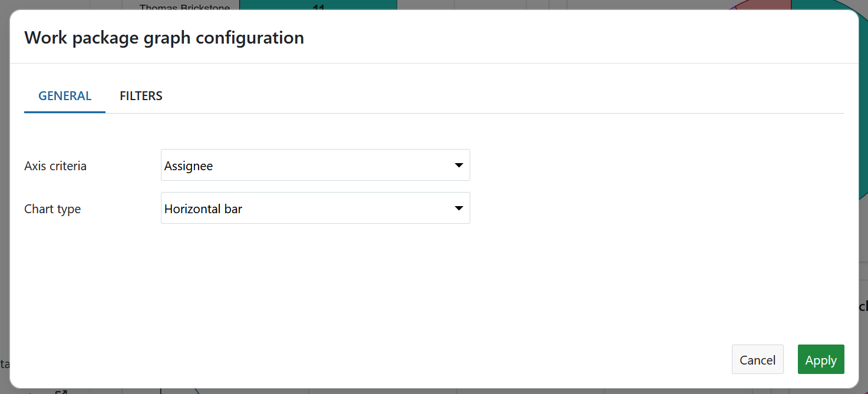Click the partially visible 'ta' label
The image size is (868, 394).
click(5, 363)
